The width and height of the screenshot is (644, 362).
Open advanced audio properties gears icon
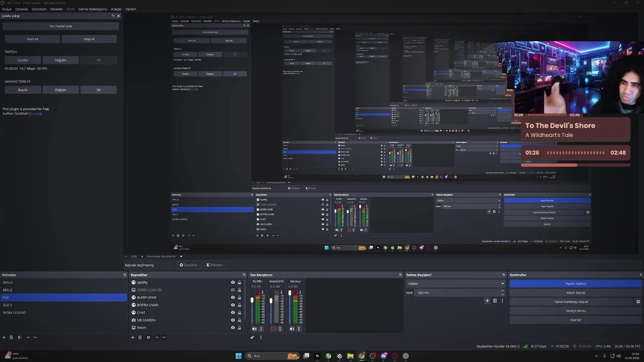point(253,337)
